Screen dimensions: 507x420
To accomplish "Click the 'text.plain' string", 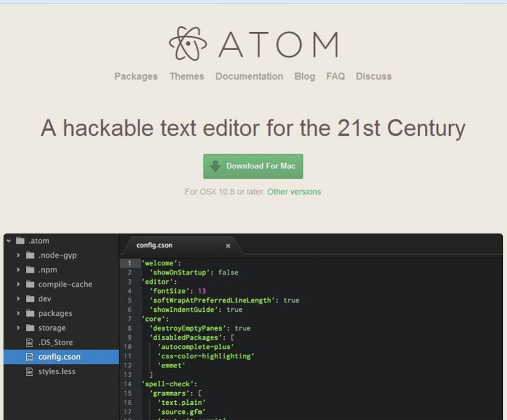I will tap(182, 403).
